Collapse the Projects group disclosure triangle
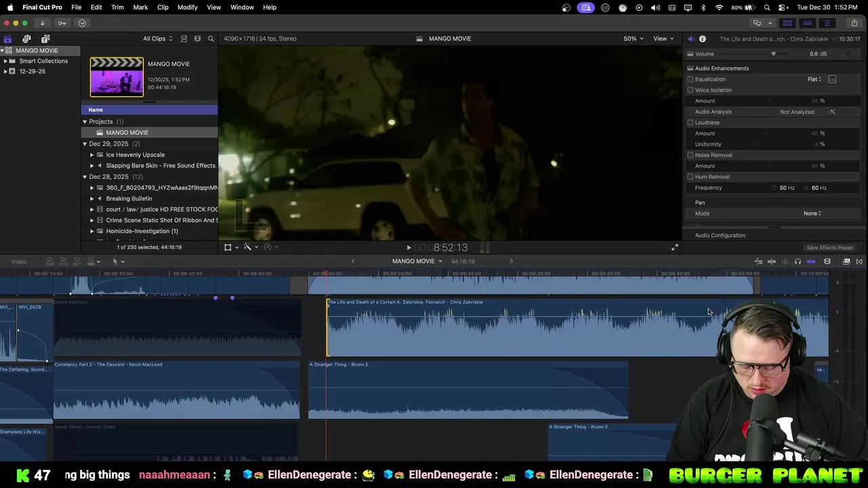Screen dimensions: 868x488 pyautogui.click(x=85, y=122)
